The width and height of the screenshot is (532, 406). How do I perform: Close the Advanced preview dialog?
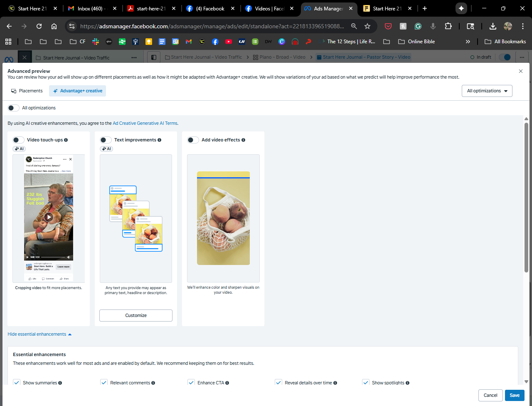pos(521,71)
